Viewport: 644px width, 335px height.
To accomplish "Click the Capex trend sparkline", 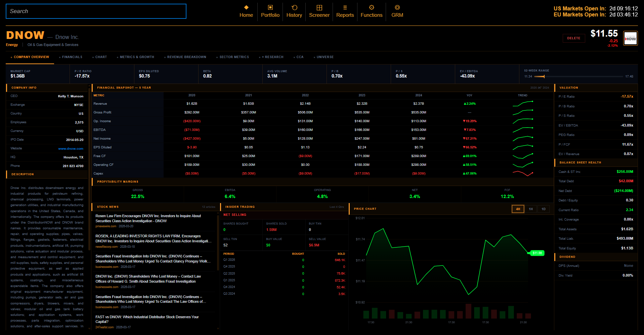I will 523,173.
